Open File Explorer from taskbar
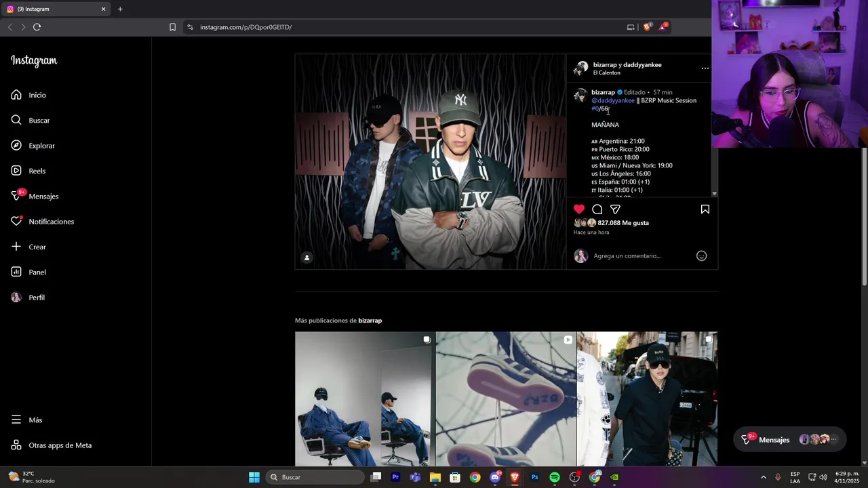The height and width of the screenshot is (488, 868). 435,477
